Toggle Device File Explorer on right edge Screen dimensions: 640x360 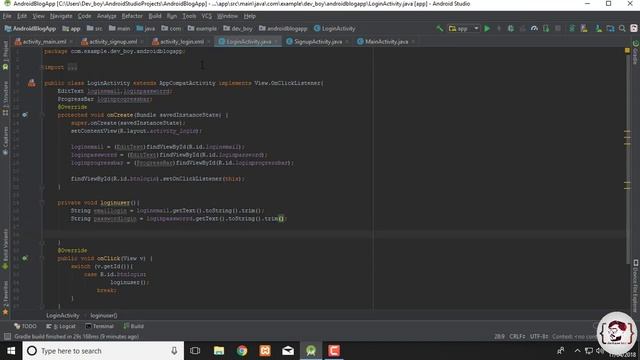click(635, 286)
